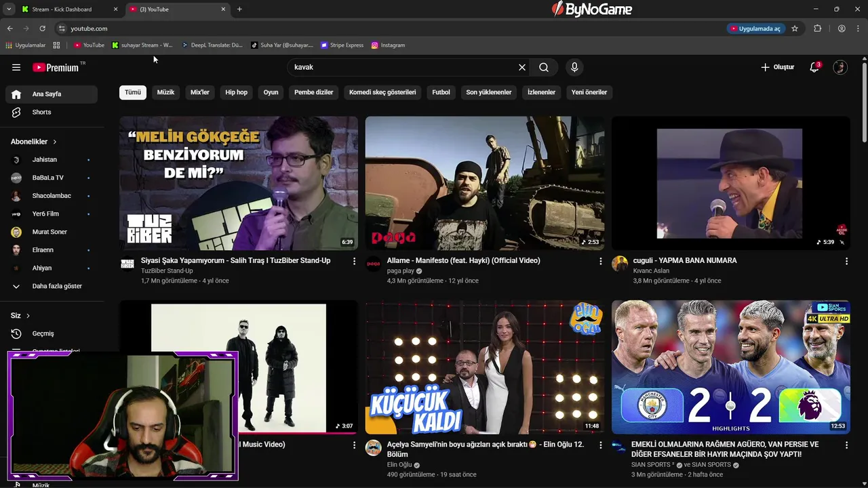Open Instagram bookmark
The image size is (868, 488).
(x=388, y=45)
